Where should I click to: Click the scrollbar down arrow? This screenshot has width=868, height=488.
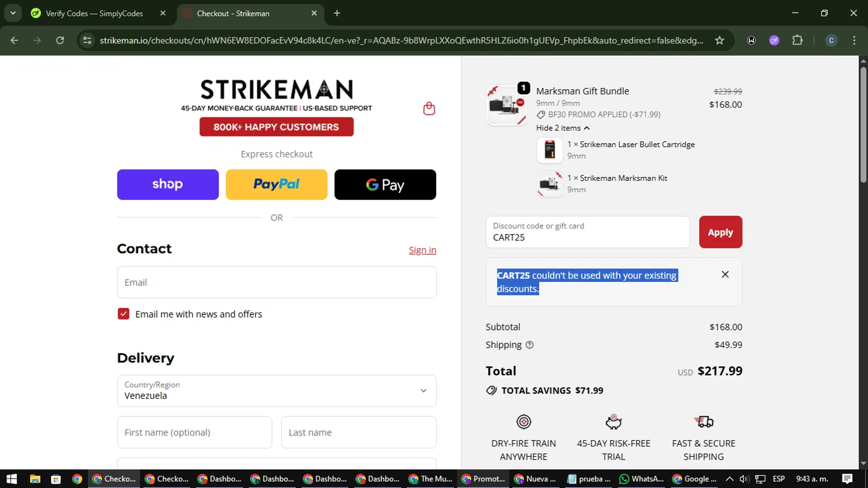(x=863, y=464)
